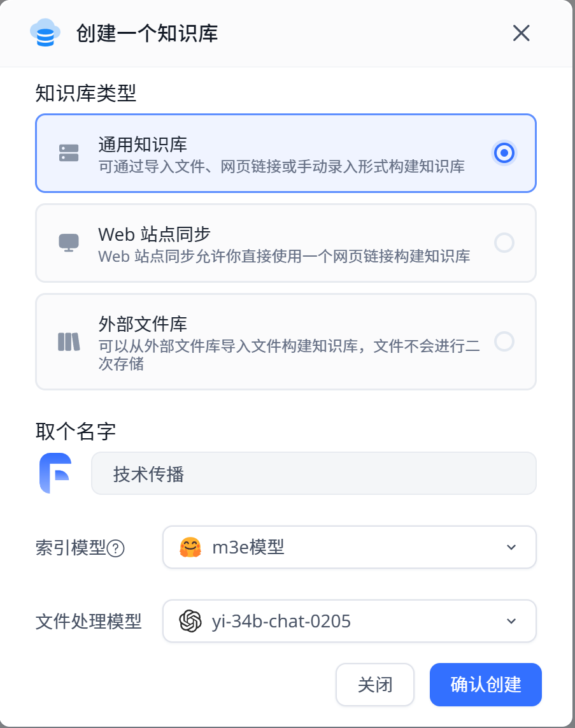Click the blue knowledge base avatar icon

[55, 473]
